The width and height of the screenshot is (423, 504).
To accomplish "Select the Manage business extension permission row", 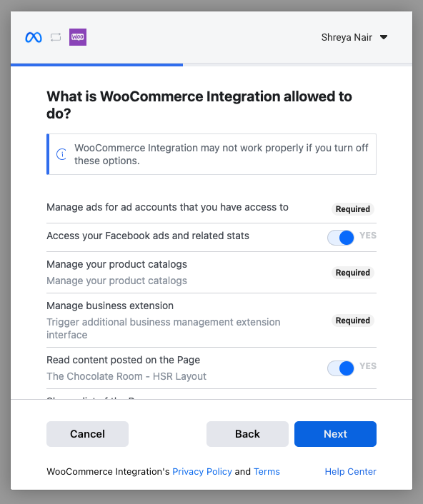I will tap(211, 320).
